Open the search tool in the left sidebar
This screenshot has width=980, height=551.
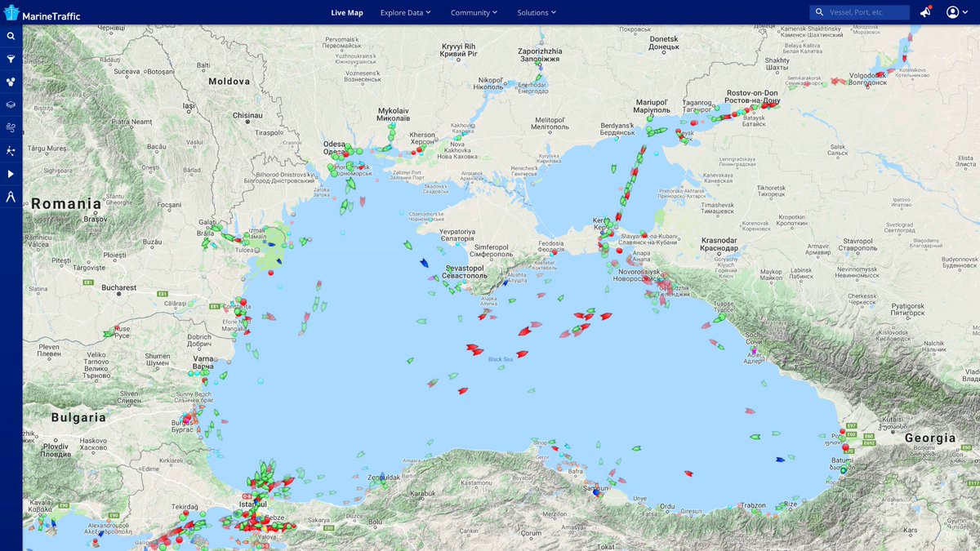[11, 36]
